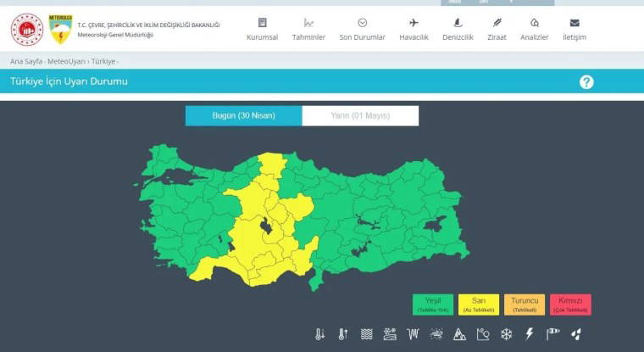This screenshot has width=644, height=352.
Task: Open the Tahminler menu
Action: [308, 30]
